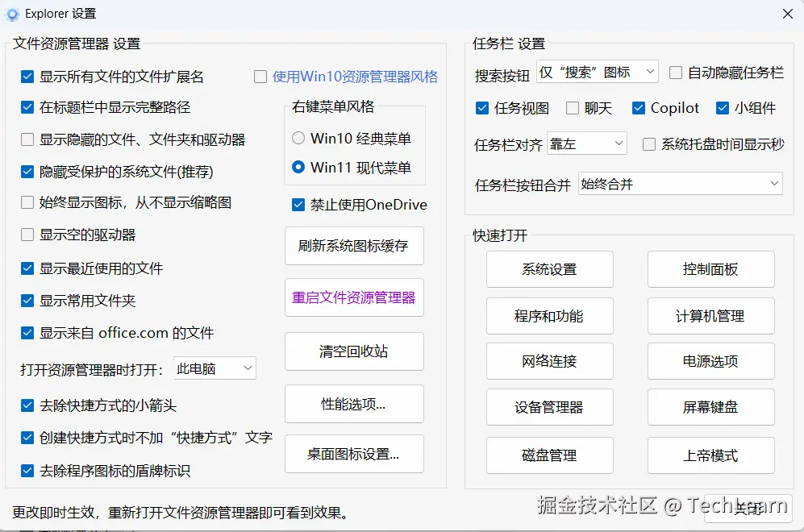This screenshot has height=532, width=804.
Task: Open 计算机管理 quick launch button
Action: click(710, 316)
